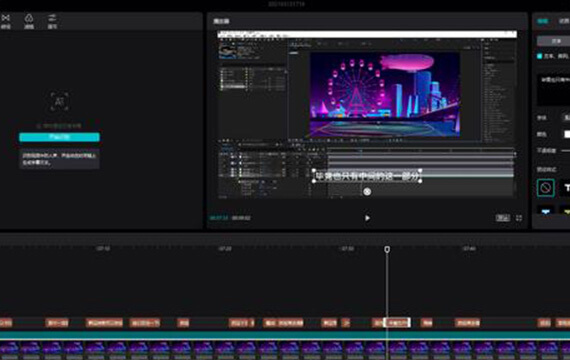Screen dimensions: 570x360
Task: Click rotate handle below subtitle text box
Action: click(367, 192)
